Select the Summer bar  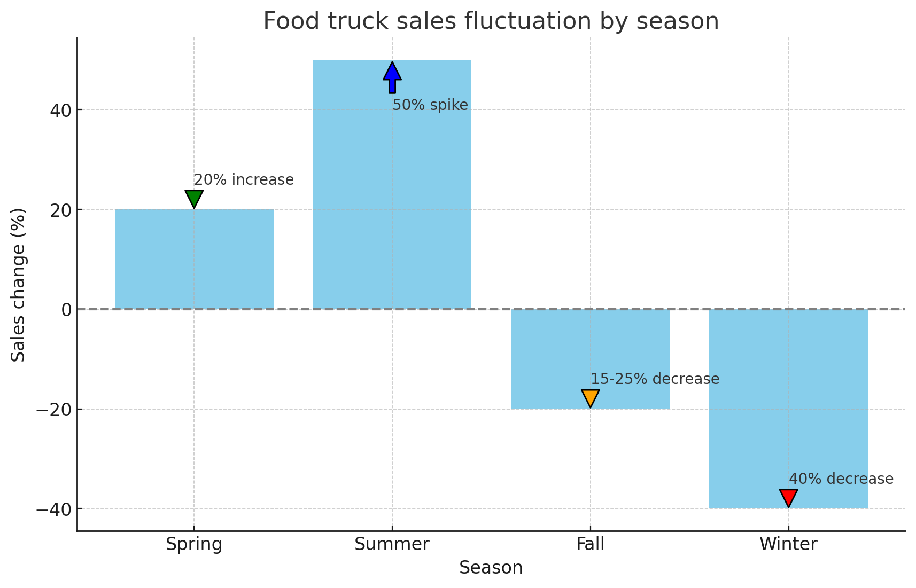(x=392, y=184)
